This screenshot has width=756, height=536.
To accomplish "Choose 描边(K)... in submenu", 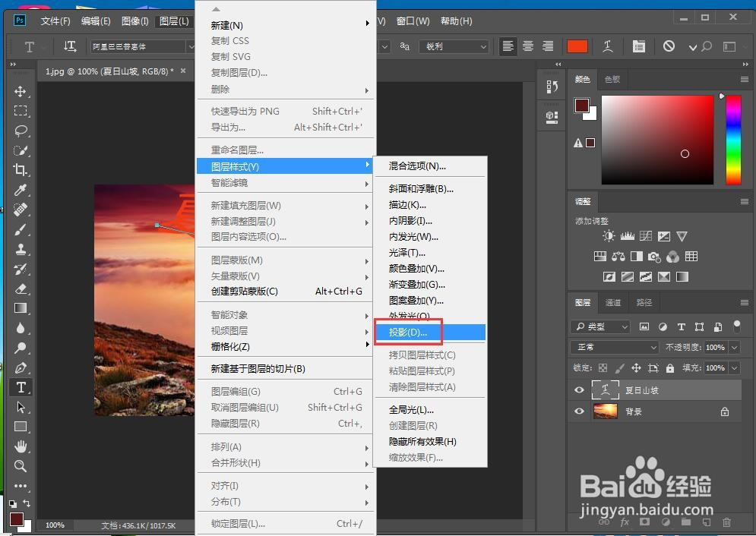I will coord(430,205).
